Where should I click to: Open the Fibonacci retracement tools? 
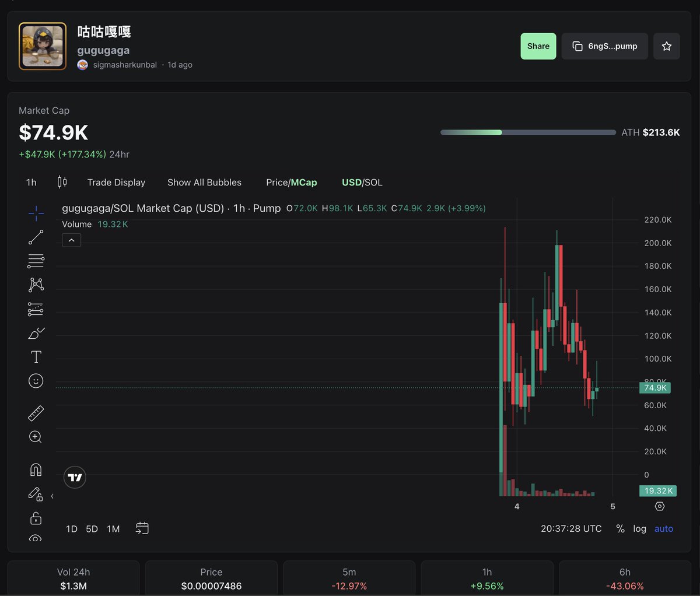pos(36,261)
